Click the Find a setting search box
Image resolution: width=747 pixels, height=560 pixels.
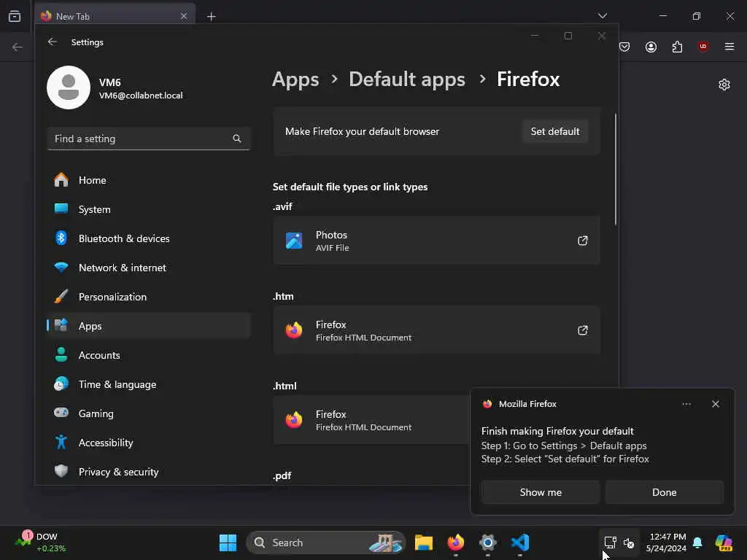pos(149,139)
